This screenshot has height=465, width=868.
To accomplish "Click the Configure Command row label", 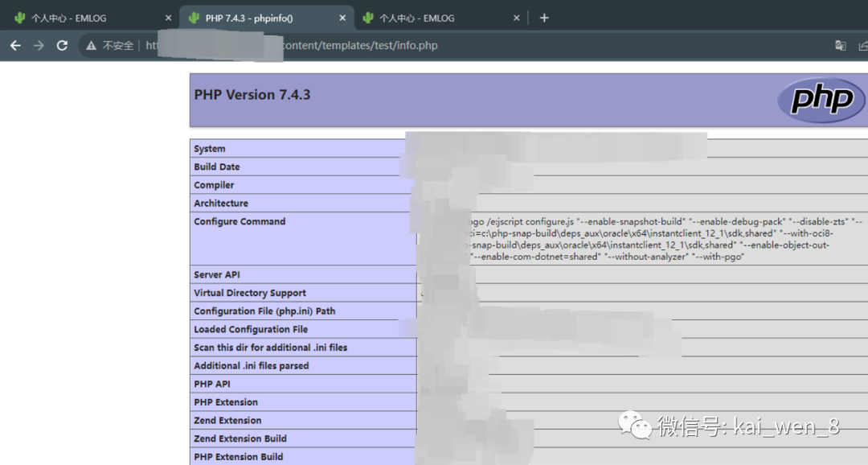I will point(240,222).
